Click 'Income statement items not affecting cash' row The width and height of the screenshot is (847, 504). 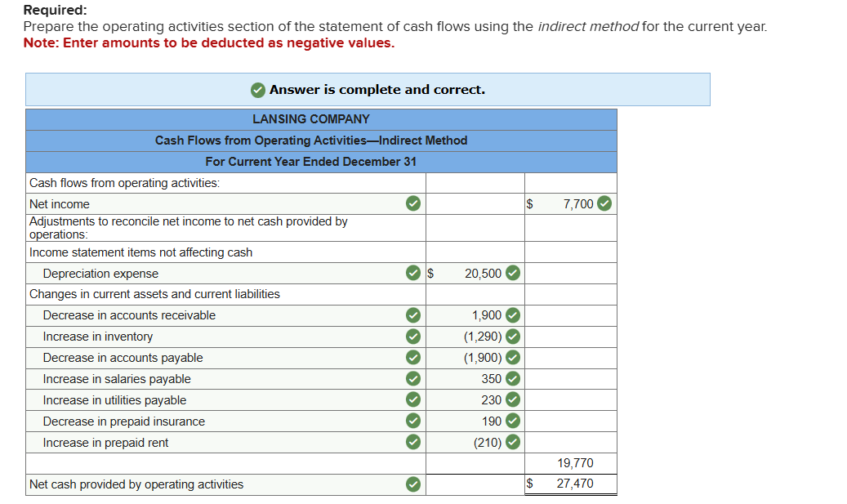(x=140, y=252)
